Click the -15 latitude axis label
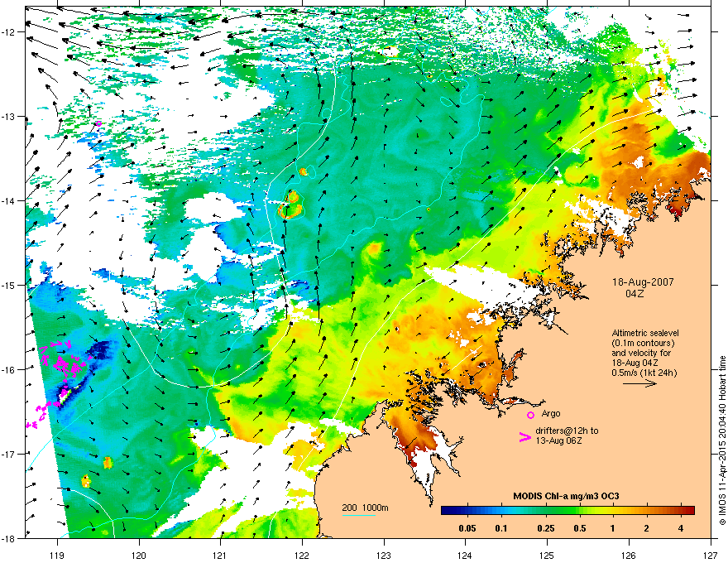Image resolution: width=728 pixels, height=563 pixels. 8,285
